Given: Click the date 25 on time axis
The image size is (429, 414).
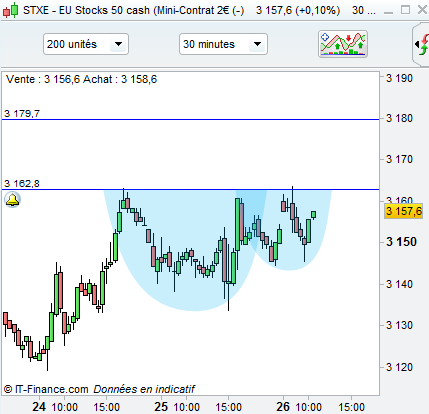Looking at the screenshot, I should (161, 407).
